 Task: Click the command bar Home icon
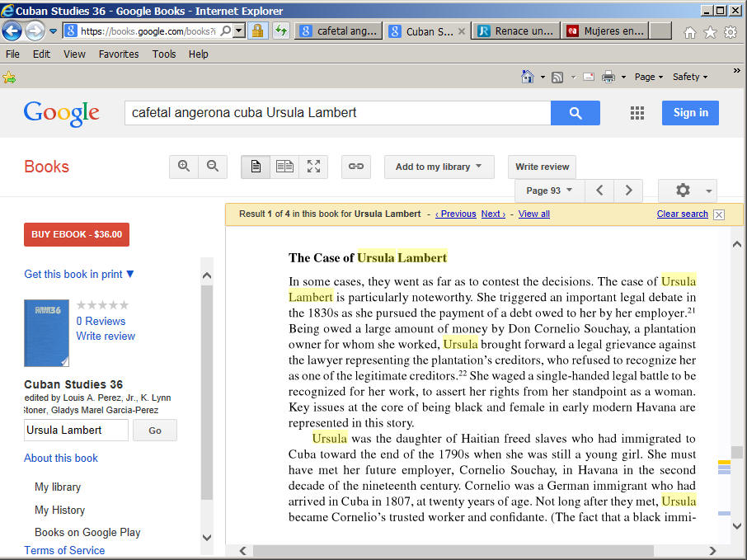click(528, 77)
